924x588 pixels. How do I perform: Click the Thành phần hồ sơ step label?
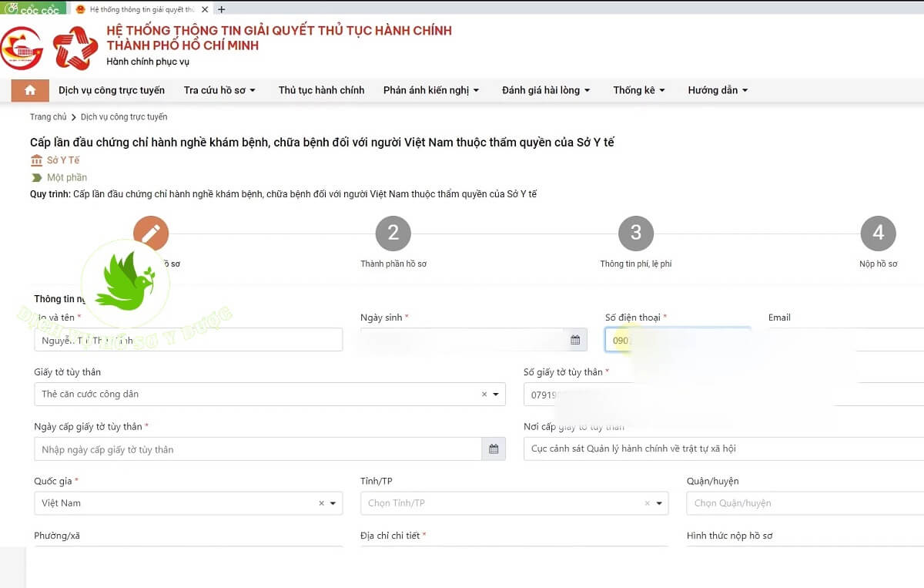click(x=393, y=264)
